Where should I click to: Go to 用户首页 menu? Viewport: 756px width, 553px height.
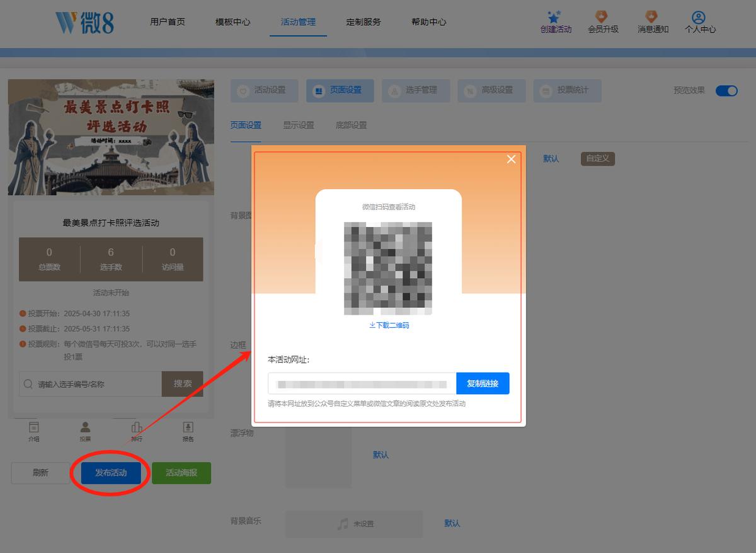pyautogui.click(x=168, y=22)
